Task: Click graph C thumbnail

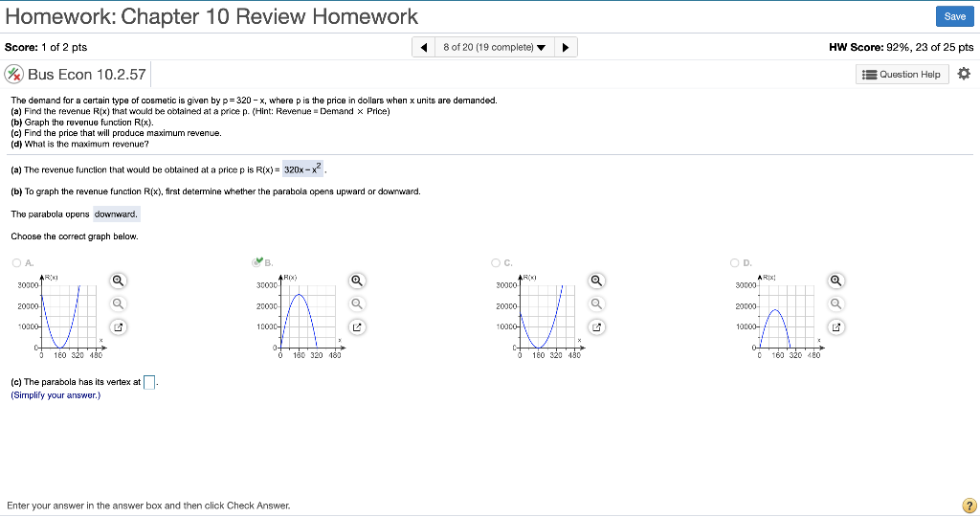Action: pos(540,316)
